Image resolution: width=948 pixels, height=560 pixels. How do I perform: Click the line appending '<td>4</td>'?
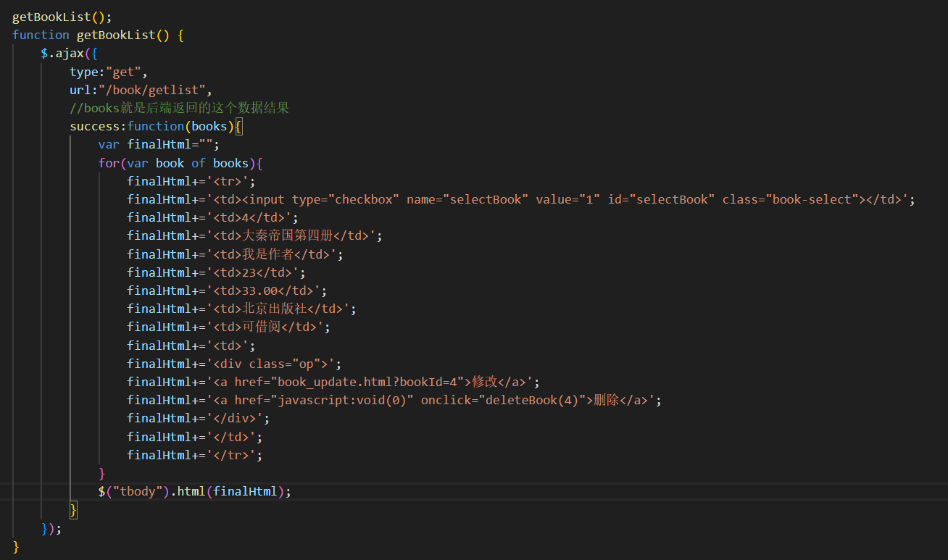[213, 217]
